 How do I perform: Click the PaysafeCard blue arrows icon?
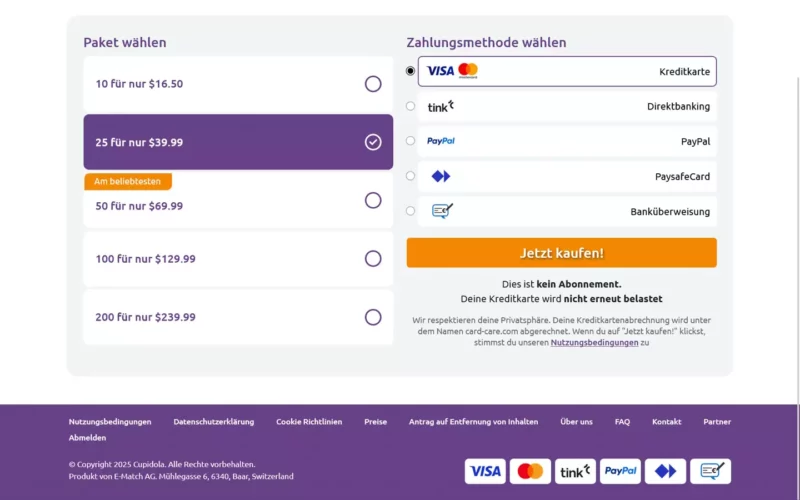point(441,176)
